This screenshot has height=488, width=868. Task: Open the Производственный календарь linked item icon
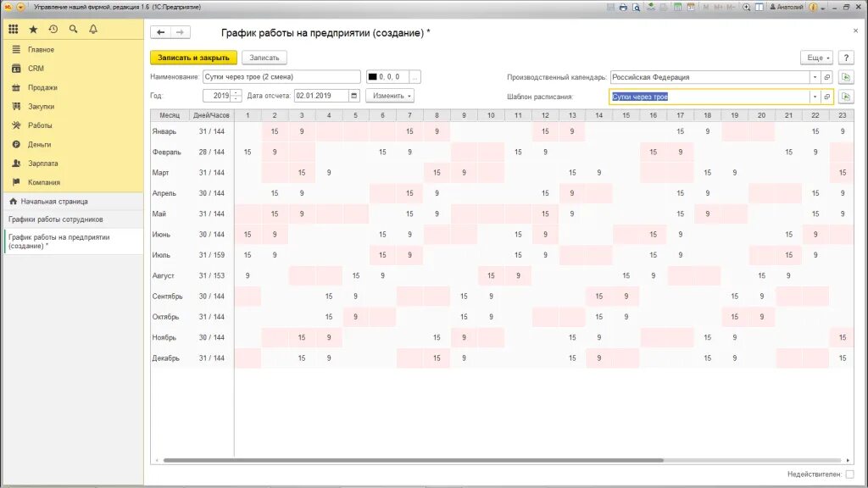click(x=827, y=77)
